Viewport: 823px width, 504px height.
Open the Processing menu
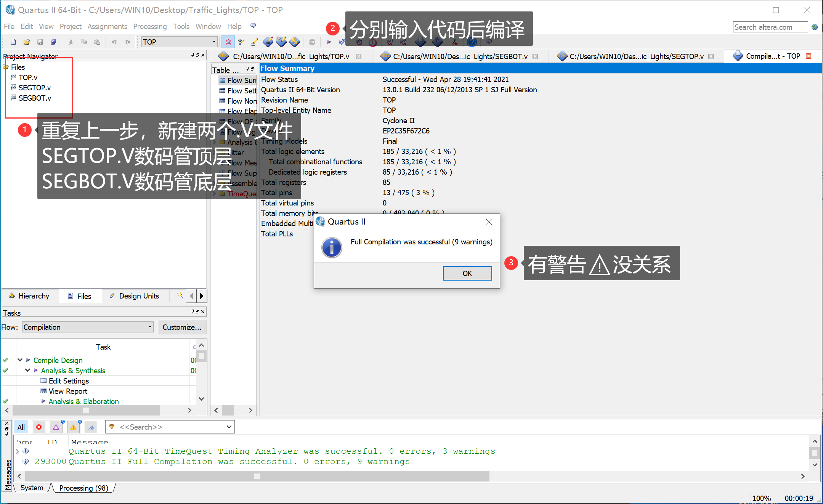tap(150, 26)
